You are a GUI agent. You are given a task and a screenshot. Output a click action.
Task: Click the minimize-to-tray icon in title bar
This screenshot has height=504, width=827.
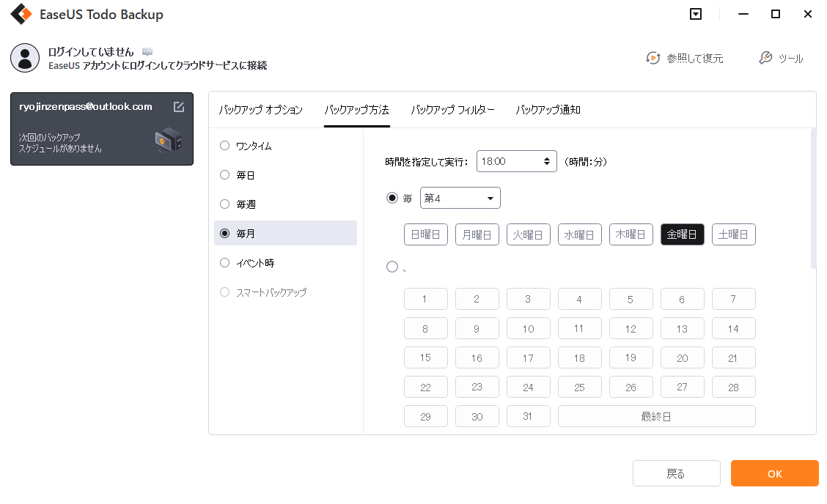tap(695, 14)
